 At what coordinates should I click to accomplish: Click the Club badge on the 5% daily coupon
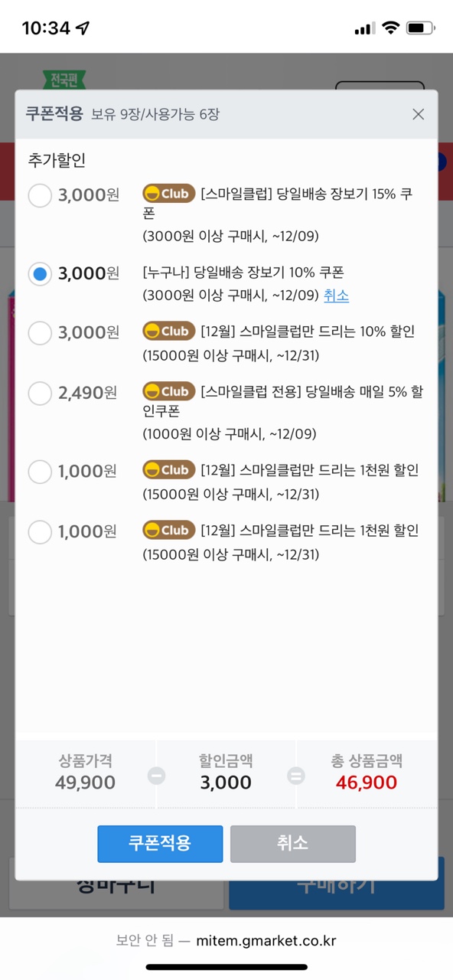tap(168, 392)
